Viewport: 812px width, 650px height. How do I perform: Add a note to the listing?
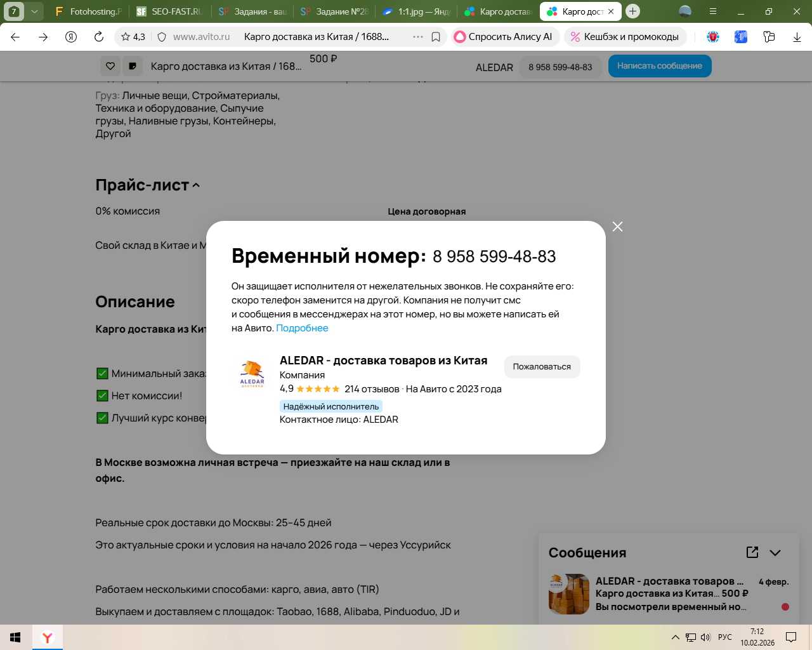[133, 66]
